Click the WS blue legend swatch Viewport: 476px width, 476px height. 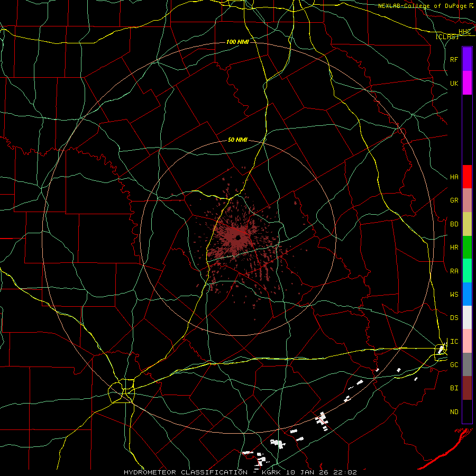467,294
